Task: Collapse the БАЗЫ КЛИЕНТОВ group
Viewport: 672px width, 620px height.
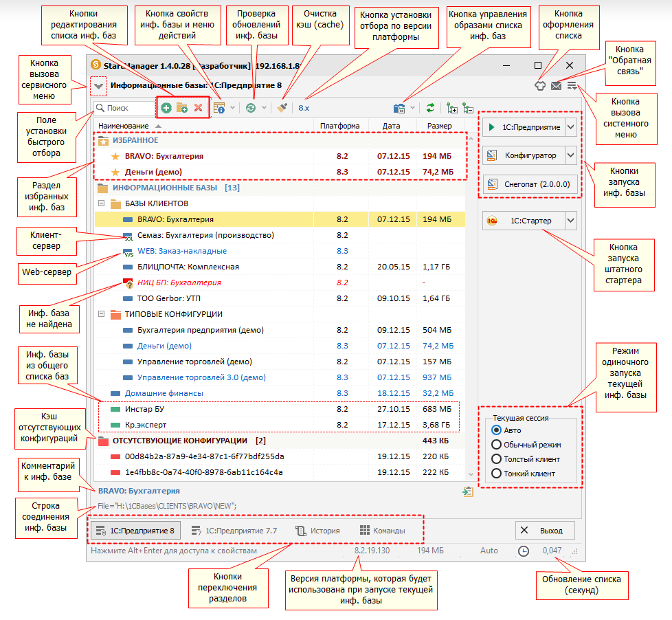Action: 102,203
